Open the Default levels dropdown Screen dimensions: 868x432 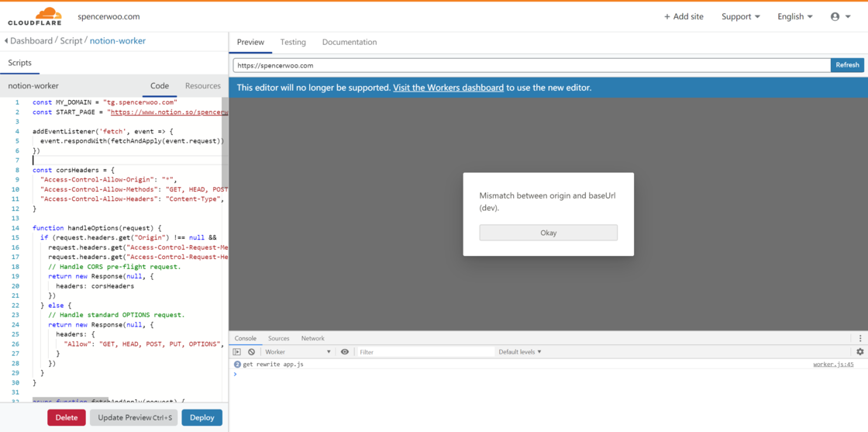pyautogui.click(x=520, y=352)
